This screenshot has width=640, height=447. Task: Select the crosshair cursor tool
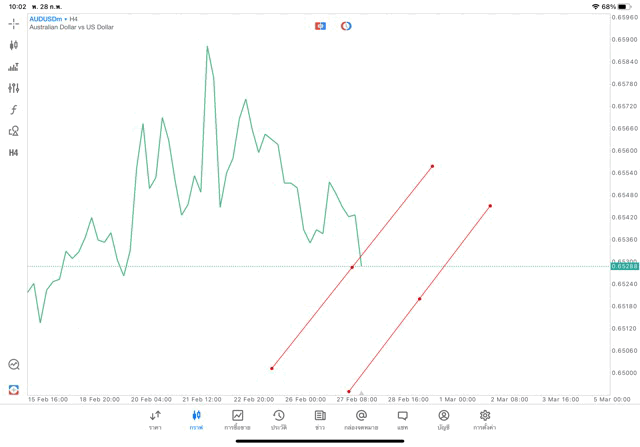(14, 23)
